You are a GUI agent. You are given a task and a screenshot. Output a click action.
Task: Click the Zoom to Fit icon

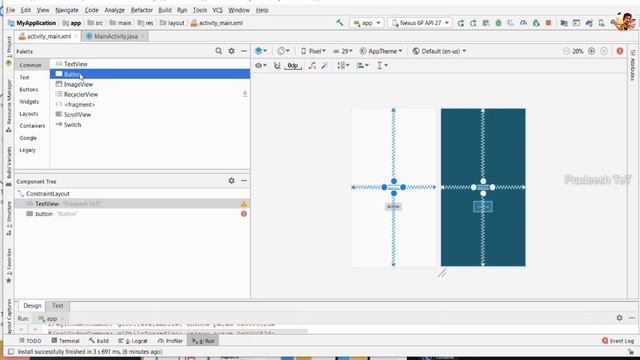pos(604,51)
